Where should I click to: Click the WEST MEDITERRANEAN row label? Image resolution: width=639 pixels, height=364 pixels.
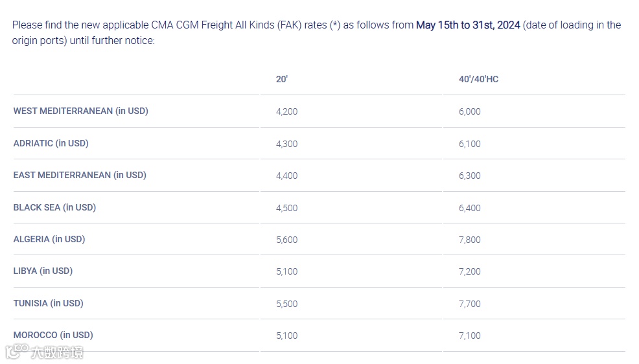tap(81, 111)
